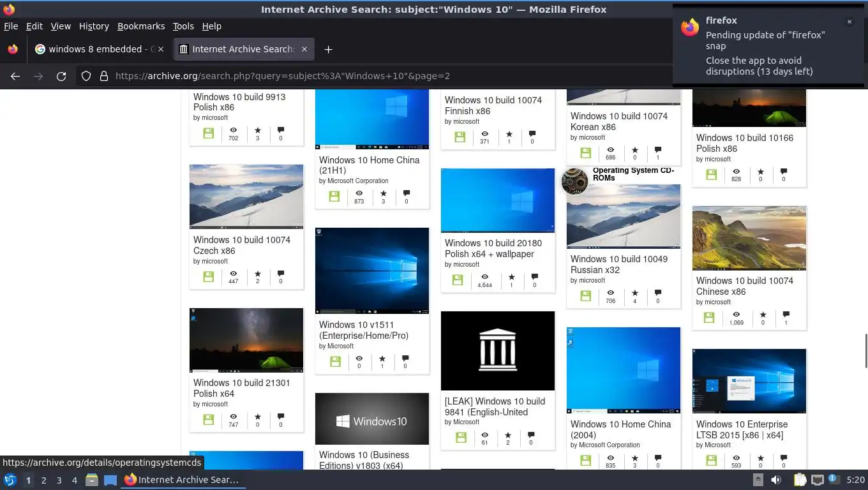This screenshot has width=868, height=490.
Task: Open a new tab with plus button
Action: 328,49
